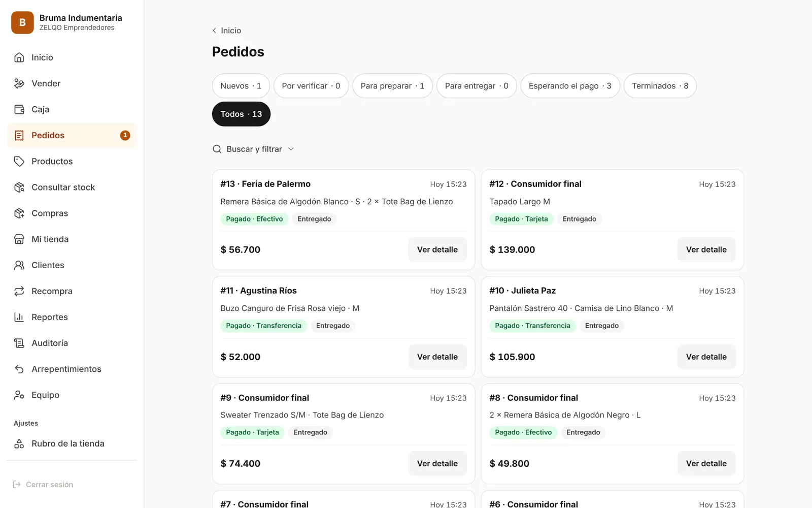The width and height of the screenshot is (812, 508).
Task: Click order title #13 · Feria de Palermo
Action: point(265,184)
